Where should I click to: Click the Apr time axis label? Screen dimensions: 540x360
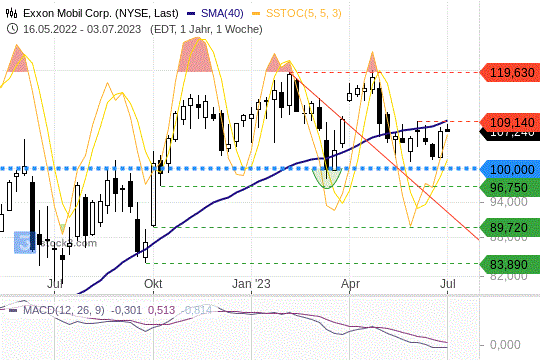350,284
